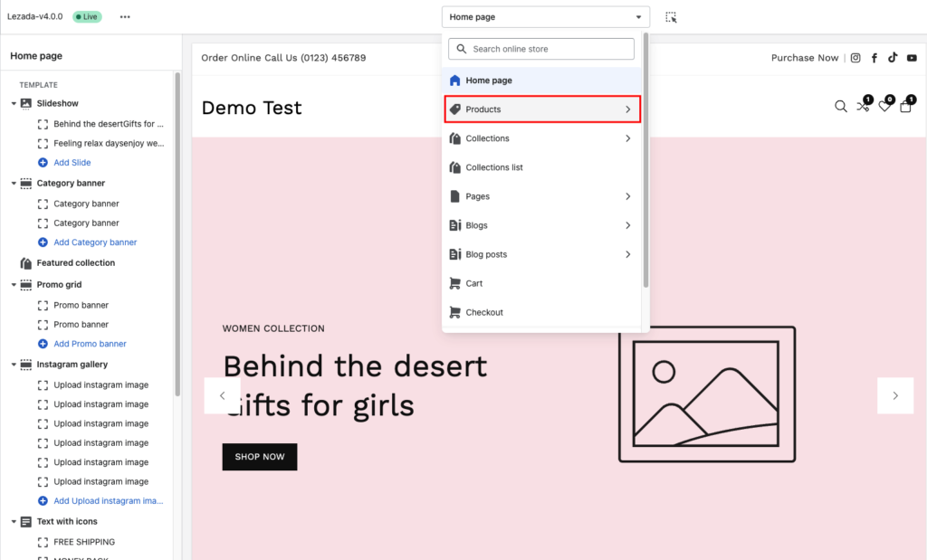Select the Slideshow section icon
Screen dimensions: 927x560
click(26, 103)
